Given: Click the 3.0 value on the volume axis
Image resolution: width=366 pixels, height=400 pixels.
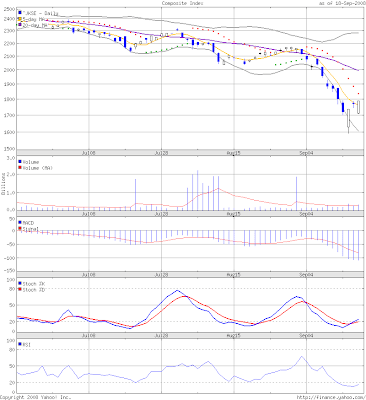Looking at the screenshot, I should [x=11, y=158].
